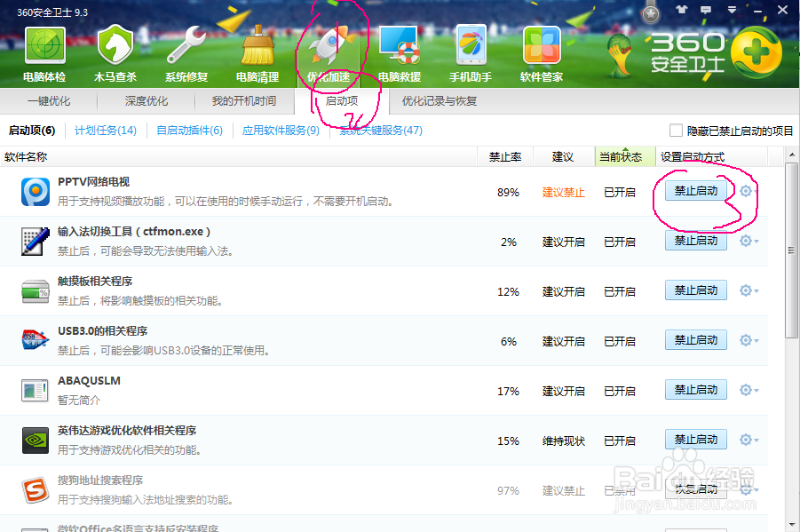This screenshot has width=800, height=532.
Task: Open the skin shirt icon in title bar
Action: click(x=681, y=10)
